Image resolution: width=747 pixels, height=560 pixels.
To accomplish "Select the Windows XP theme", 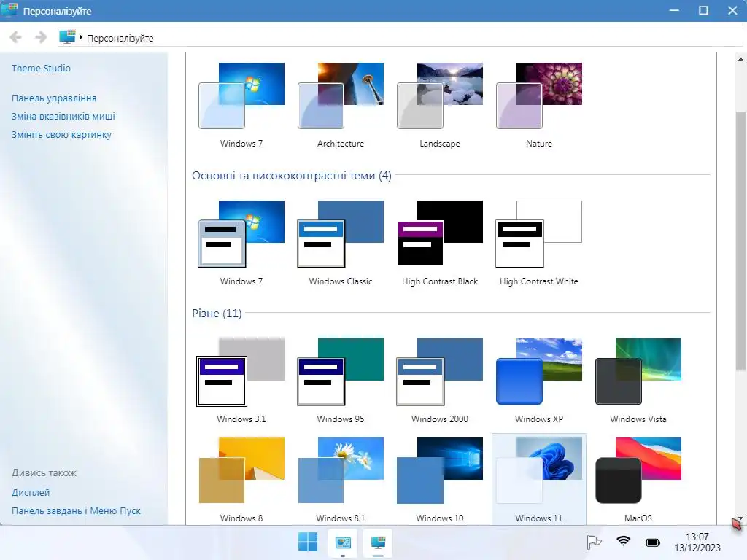I will pos(539,371).
